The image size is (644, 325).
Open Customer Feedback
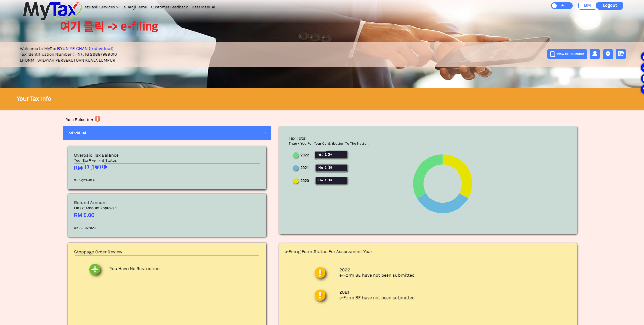point(169,7)
